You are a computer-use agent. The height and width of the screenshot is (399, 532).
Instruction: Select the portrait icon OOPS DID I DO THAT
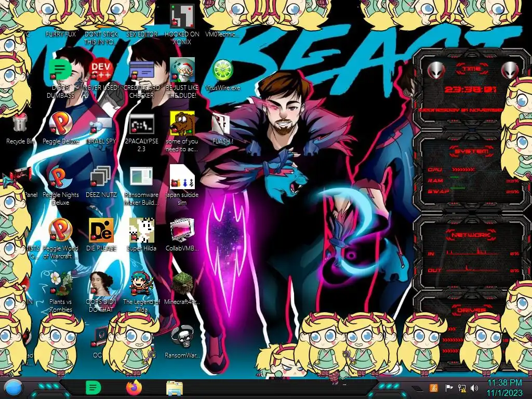(101, 284)
